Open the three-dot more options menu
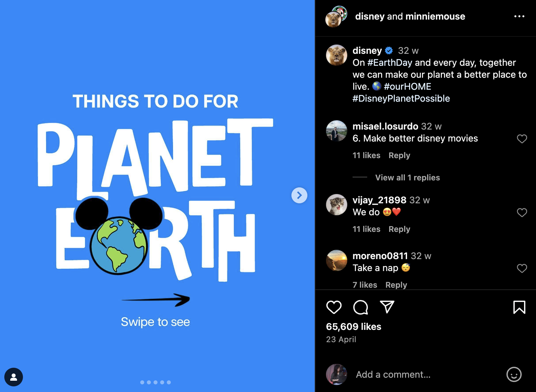This screenshot has height=392, width=536. [519, 16]
